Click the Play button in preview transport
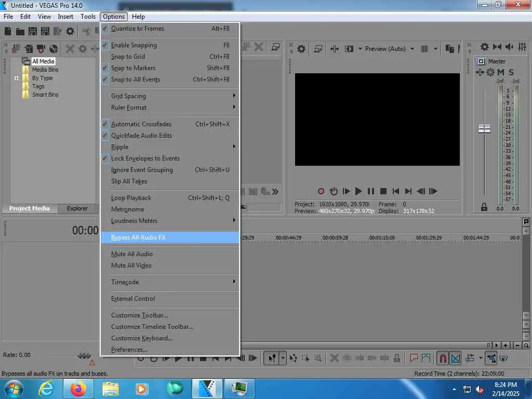The image size is (532, 399). [x=358, y=191]
